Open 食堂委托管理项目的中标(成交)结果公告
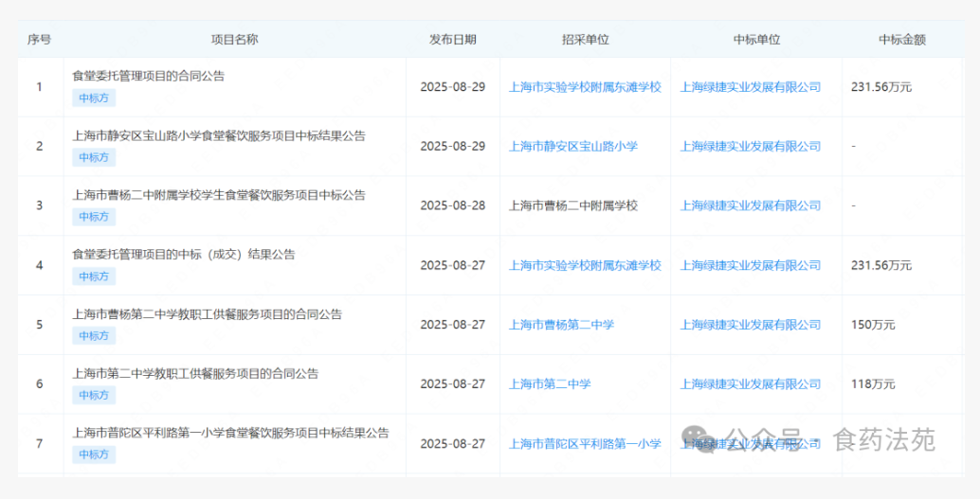980x499 pixels. coord(184,254)
